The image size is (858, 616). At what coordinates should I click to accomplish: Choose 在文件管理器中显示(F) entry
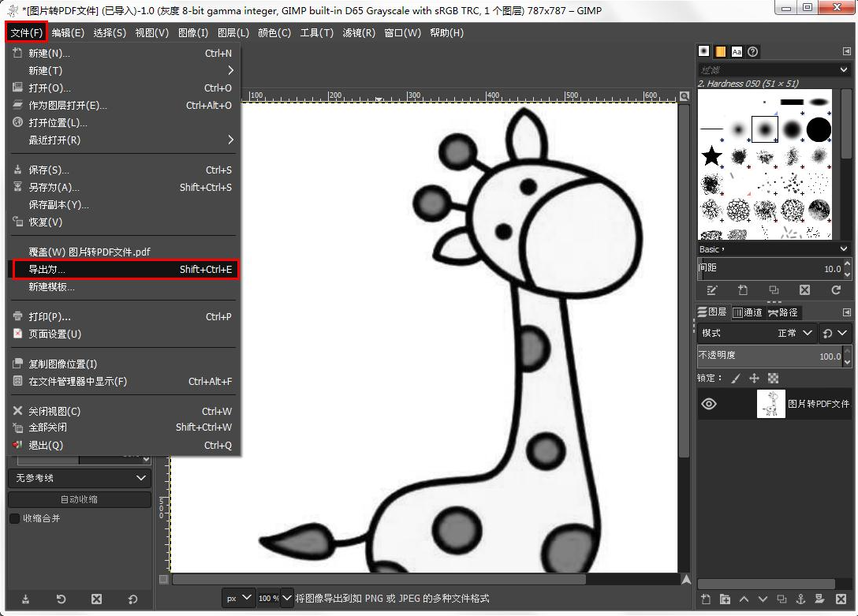coord(124,381)
